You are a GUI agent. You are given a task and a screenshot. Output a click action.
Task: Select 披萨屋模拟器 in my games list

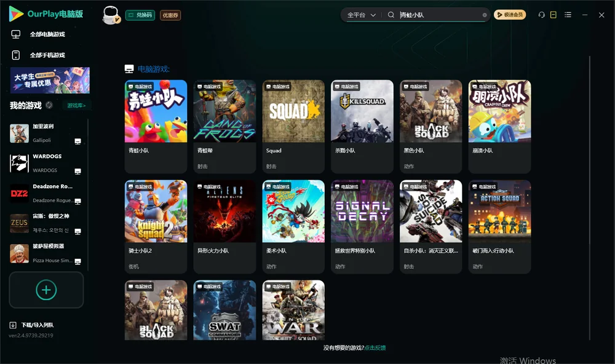[46, 253]
